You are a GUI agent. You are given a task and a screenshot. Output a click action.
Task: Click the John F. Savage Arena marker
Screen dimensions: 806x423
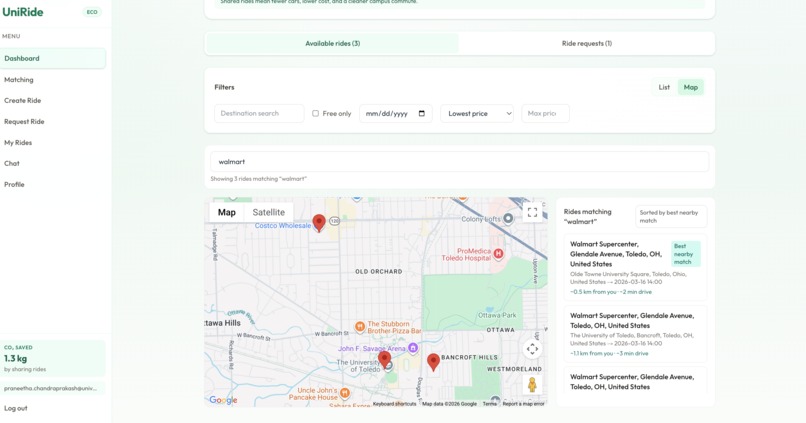(413, 348)
